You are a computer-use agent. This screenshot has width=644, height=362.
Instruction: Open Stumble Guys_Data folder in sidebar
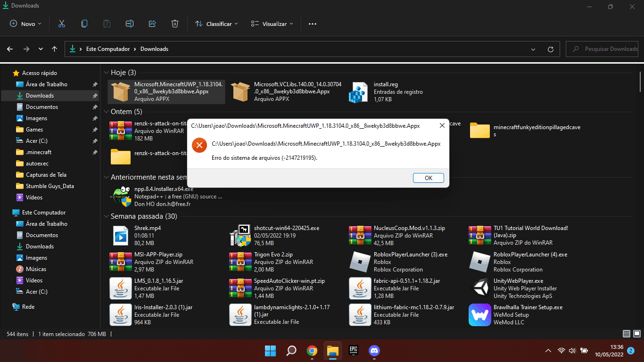coord(50,186)
